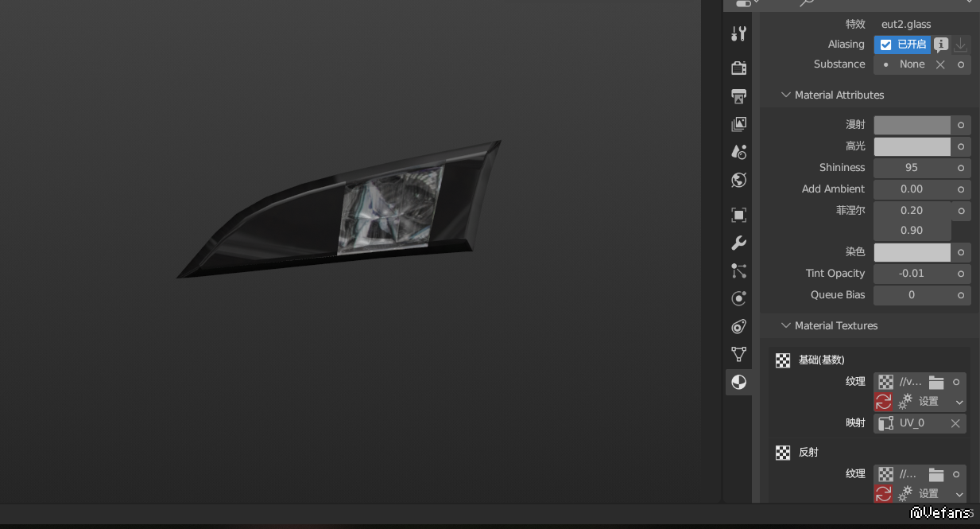
Task: Open the World properties tab
Action: (738, 180)
